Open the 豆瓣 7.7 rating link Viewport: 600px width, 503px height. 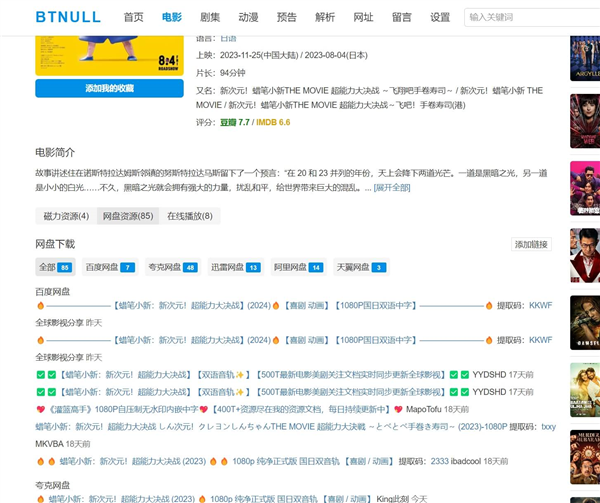click(237, 122)
